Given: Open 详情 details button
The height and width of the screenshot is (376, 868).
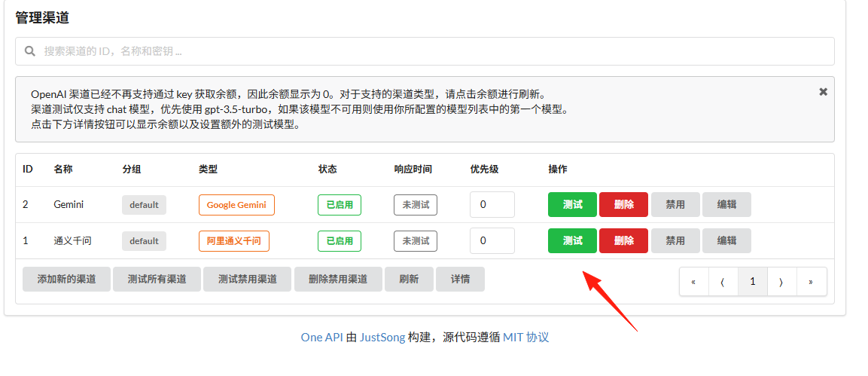Looking at the screenshot, I should click(x=460, y=279).
